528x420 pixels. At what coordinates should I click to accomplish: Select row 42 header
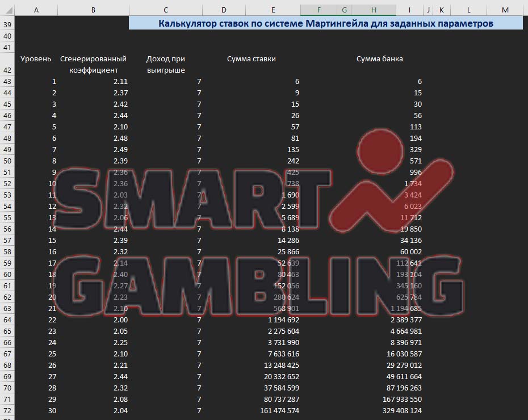[7, 65]
